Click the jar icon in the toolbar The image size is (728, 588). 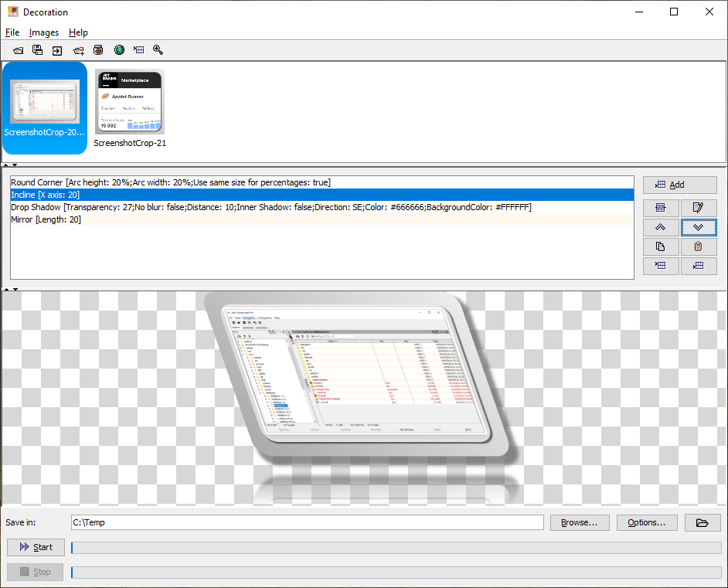click(x=98, y=50)
